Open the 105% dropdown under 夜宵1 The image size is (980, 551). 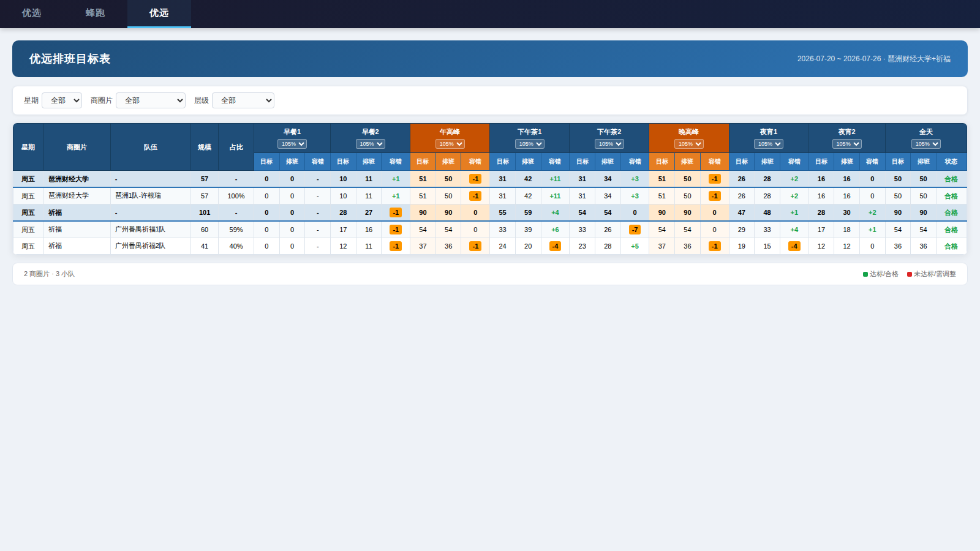click(769, 144)
